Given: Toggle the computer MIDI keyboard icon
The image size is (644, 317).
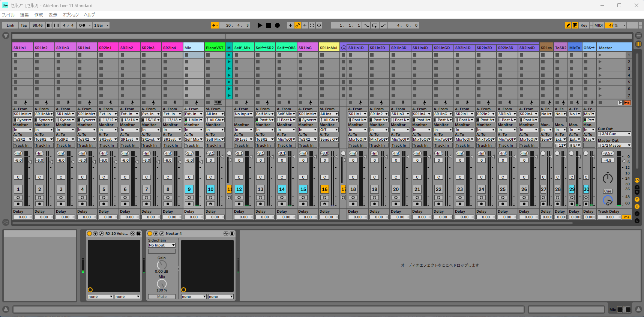Looking at the screenshot, I should click(575, 26).
